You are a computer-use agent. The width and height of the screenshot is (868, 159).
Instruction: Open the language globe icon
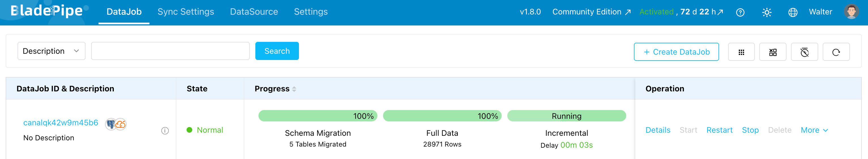click(793, 12)
